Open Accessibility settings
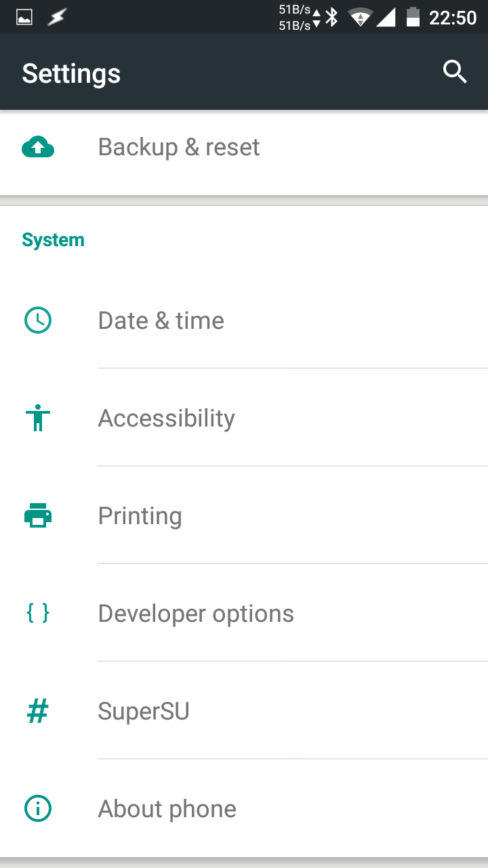The width and height of the screenshot is (488, 868). pyautogui.click(x=167, y=418)
